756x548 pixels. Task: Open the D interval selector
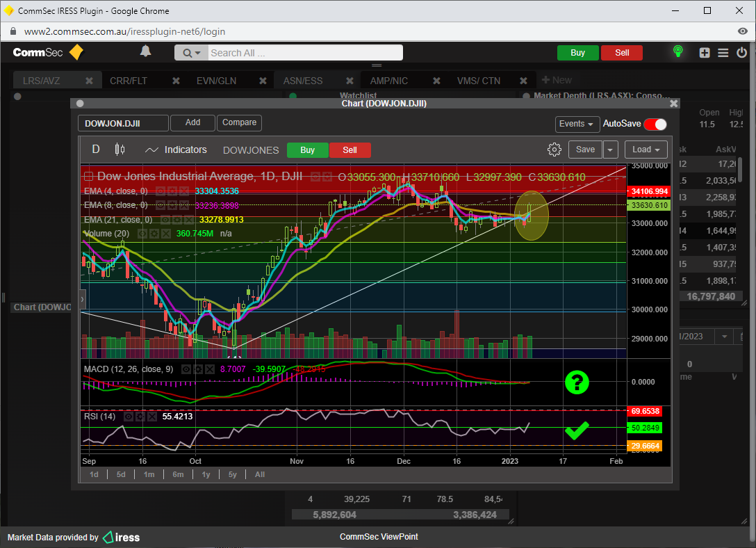[96, 150]
